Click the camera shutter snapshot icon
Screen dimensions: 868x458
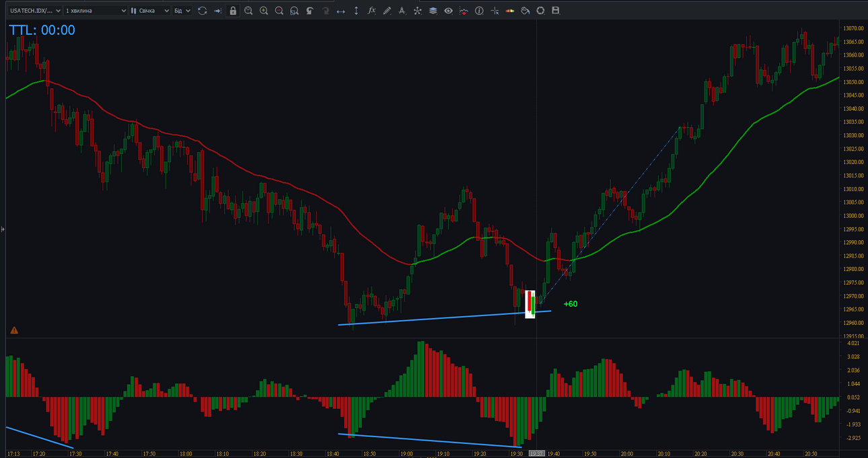[540, 11]
